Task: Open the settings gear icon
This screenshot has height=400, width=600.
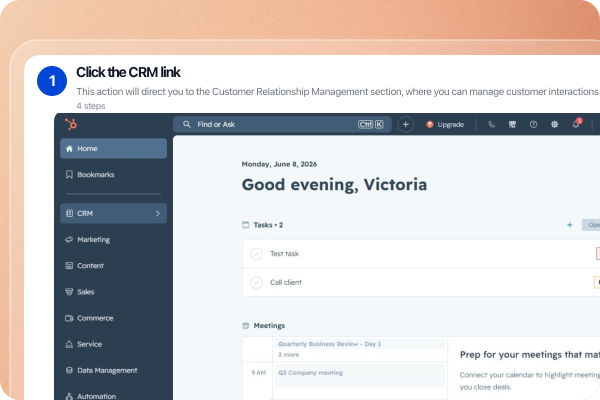Action: coord(554,124)
